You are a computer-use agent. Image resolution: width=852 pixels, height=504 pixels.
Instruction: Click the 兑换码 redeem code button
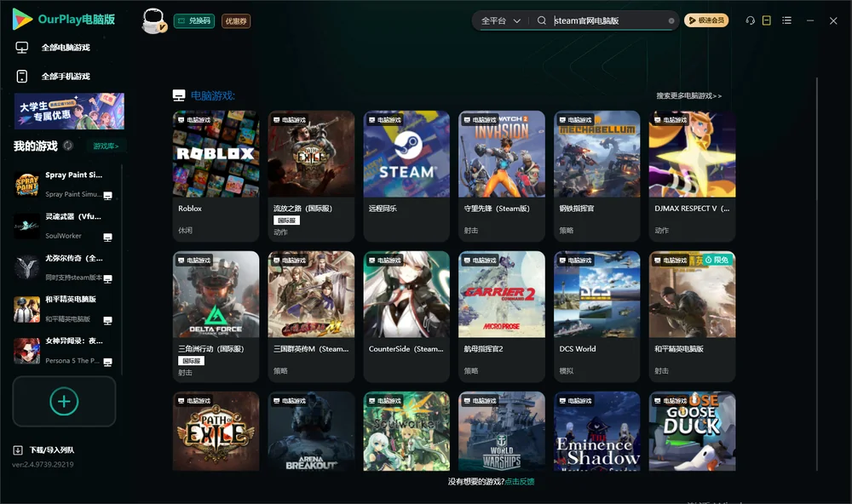[x=194, y=20]
